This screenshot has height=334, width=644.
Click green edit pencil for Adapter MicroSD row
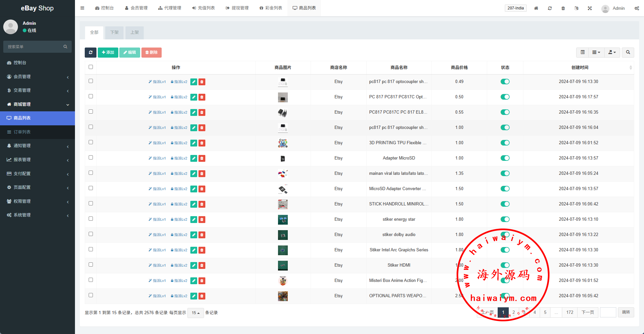194,158
